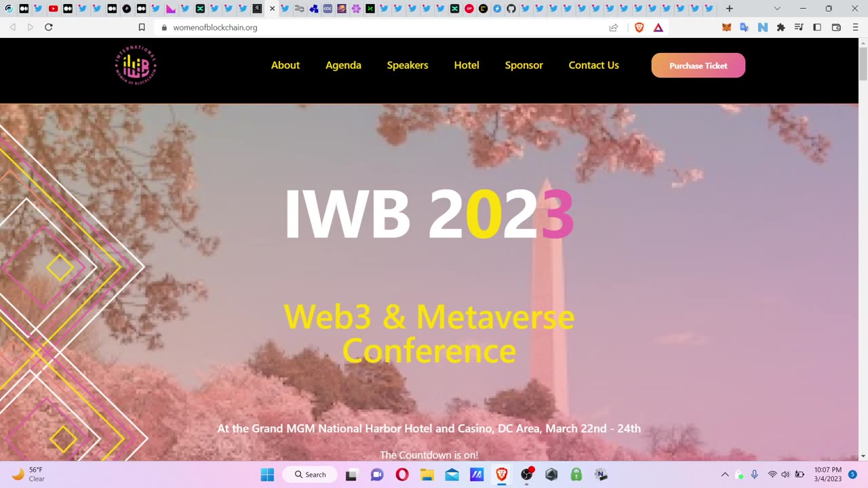Open the notification count badge
The image size is (868, 488).
tap(852, 474)
